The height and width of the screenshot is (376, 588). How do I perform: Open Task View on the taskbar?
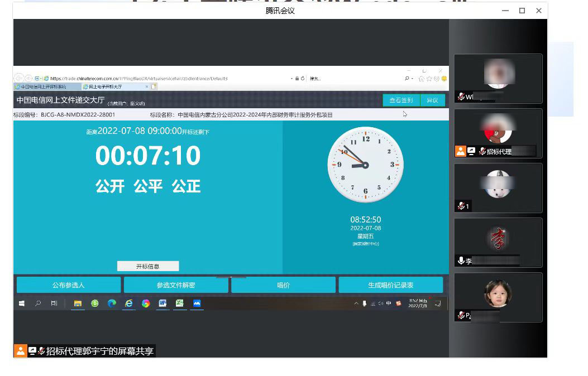54,303
